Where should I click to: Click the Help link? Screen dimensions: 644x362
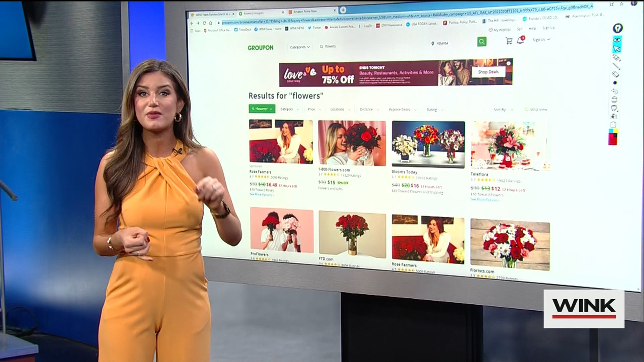point(532,28)
